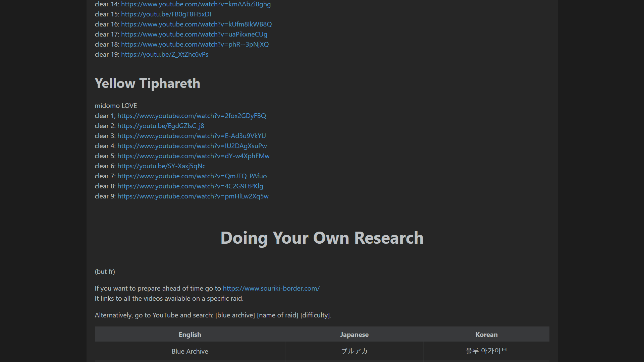The width and height of the screenshot is (644, 362).
Task: Open Yellow Tiphareth clear 7 link
Action: 192,176
